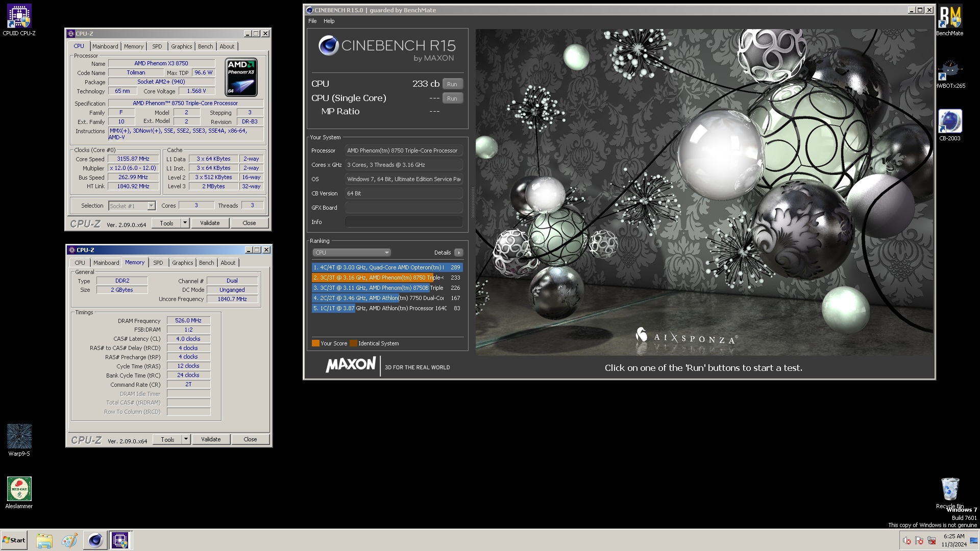Click the Show Desktop tray icon
This screenshot has width=980, height=551.
974,541
